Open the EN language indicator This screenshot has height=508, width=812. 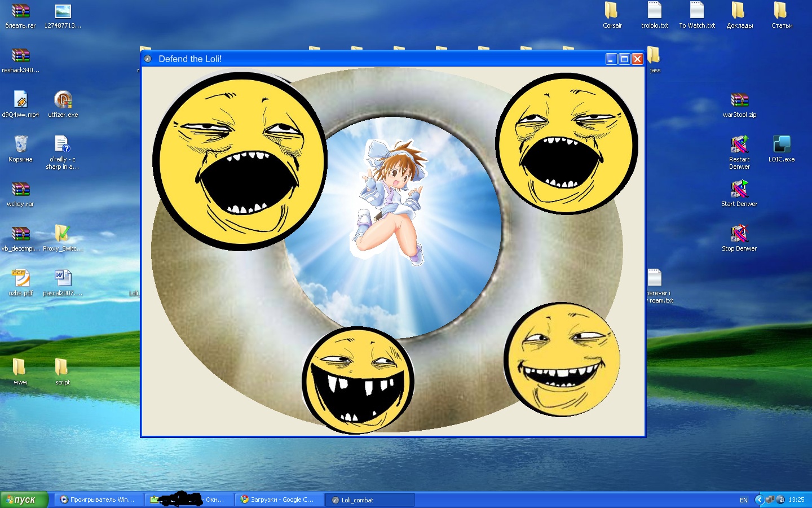pyautogui.click(x=744, y=500)
